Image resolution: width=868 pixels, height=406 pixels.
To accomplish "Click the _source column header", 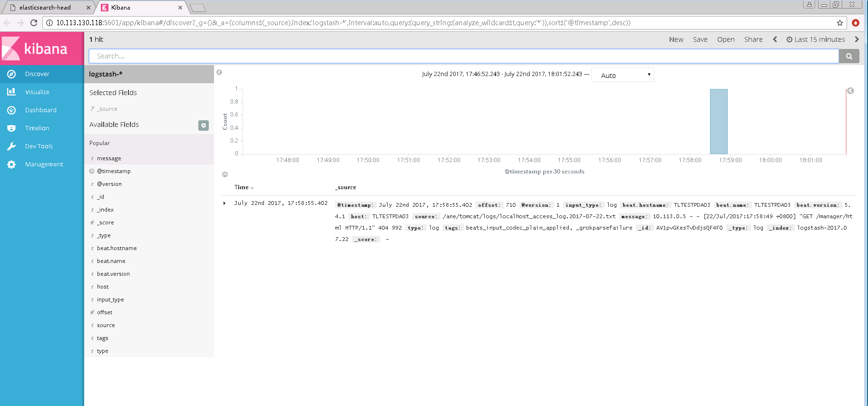I will (346, 187).
